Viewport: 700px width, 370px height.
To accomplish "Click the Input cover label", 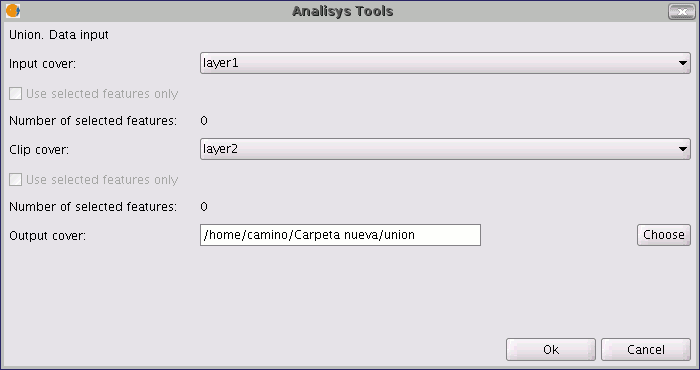I will tap(42, 63).
